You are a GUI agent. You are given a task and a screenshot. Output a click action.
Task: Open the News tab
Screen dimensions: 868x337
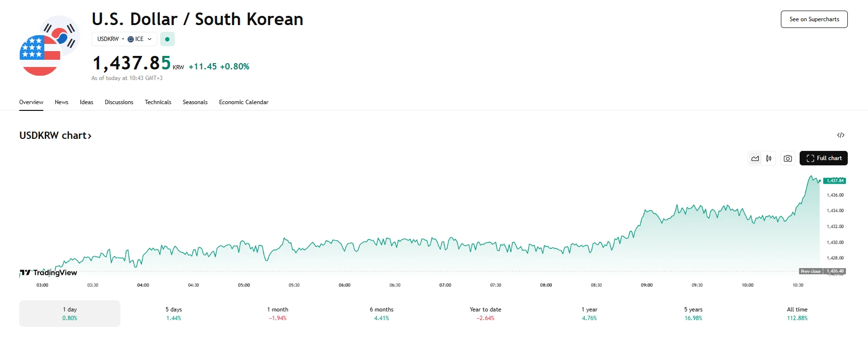(x=62, y=102)
